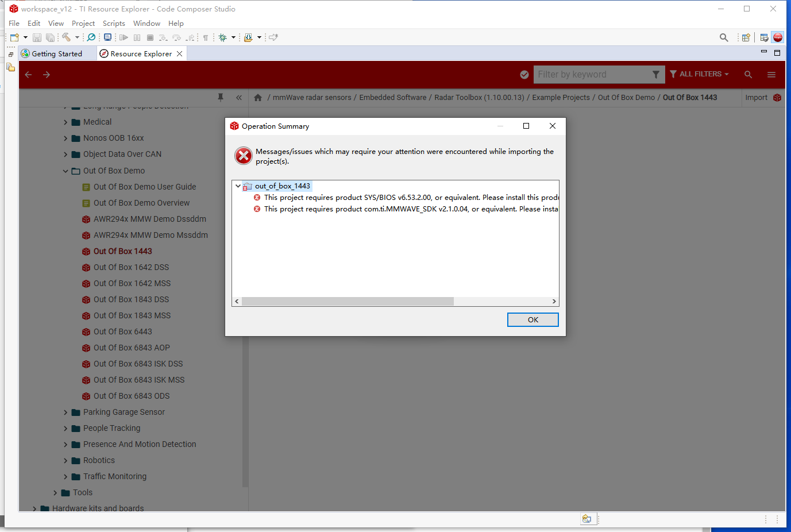Click the blue circular search toolbar icon
This screenshot has width=791, height=532.
(91, 37)
